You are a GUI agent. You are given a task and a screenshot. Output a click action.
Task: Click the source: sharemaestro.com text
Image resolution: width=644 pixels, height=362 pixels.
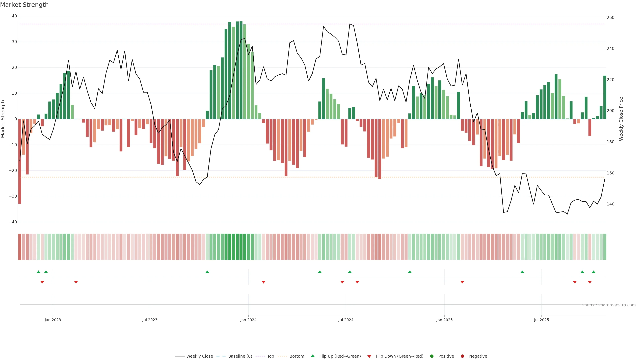[609, 305]
